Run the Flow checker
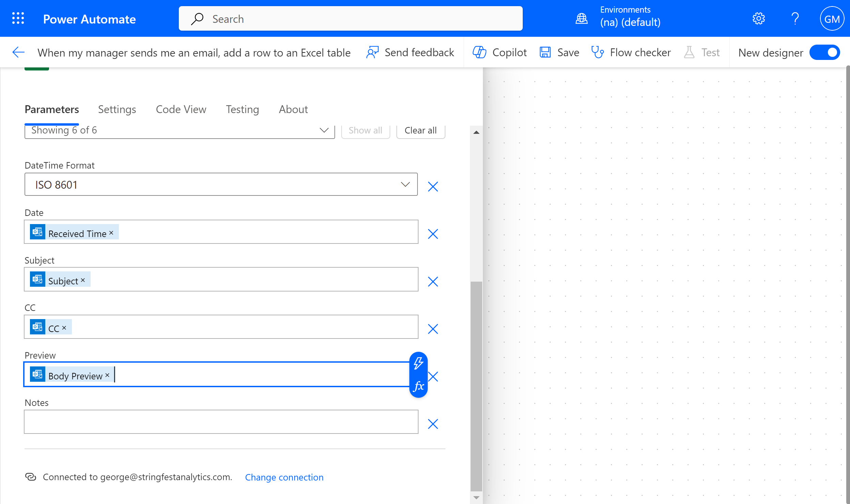850x504 pixels. tap(631, 52)
